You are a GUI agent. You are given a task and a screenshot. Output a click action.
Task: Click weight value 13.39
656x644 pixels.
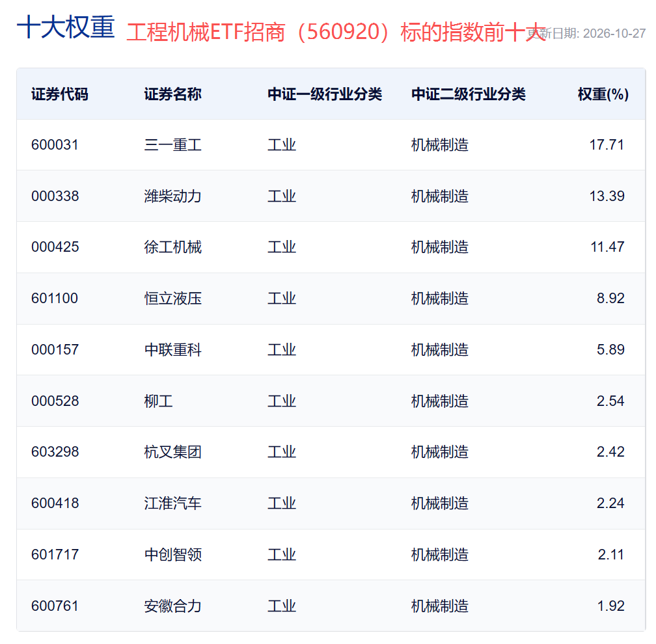[x=607, y=196]
